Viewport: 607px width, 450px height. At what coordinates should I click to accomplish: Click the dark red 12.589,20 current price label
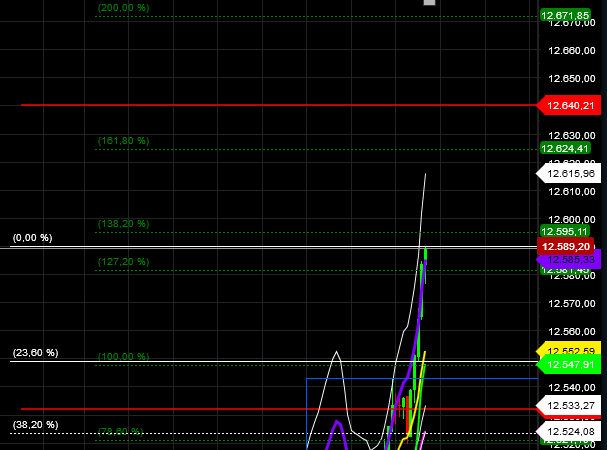566,247
